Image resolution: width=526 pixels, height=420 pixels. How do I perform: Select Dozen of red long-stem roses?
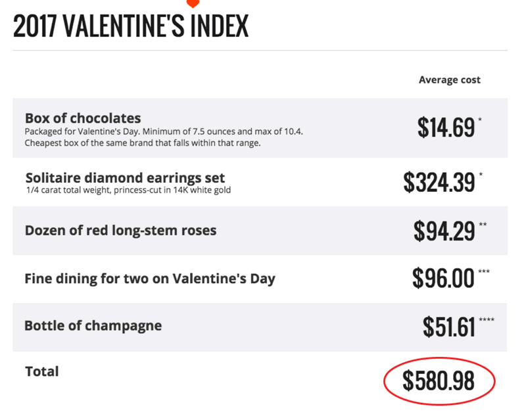(x=120, y=231)
